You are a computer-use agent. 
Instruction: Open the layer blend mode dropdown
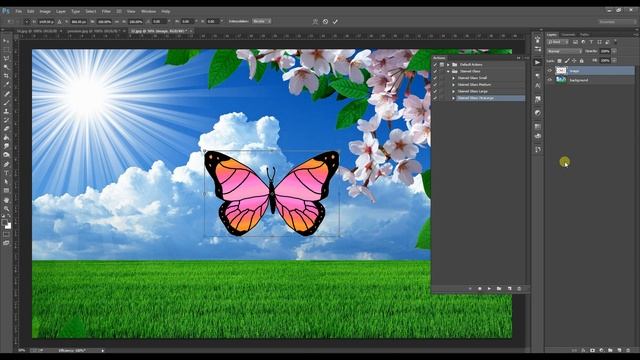564,51
